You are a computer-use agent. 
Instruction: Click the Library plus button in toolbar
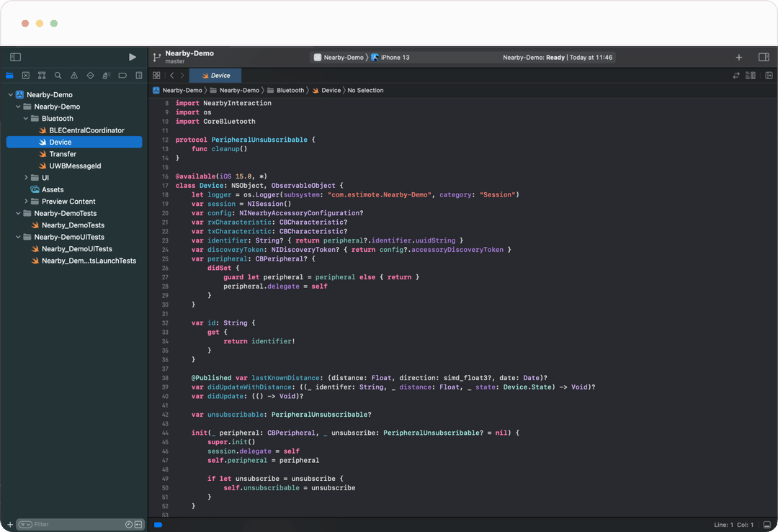pos(738,58)
